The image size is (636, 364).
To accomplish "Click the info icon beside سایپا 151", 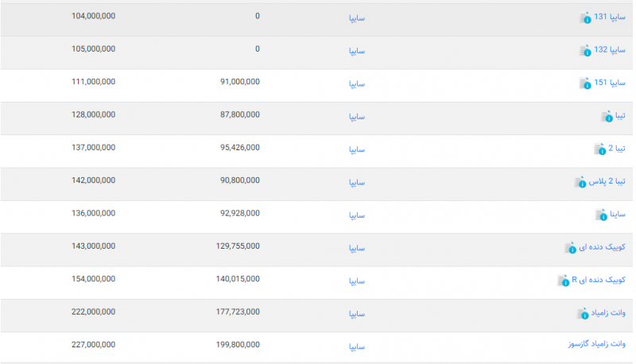I will pyautogui.click(x=586, y=83).
